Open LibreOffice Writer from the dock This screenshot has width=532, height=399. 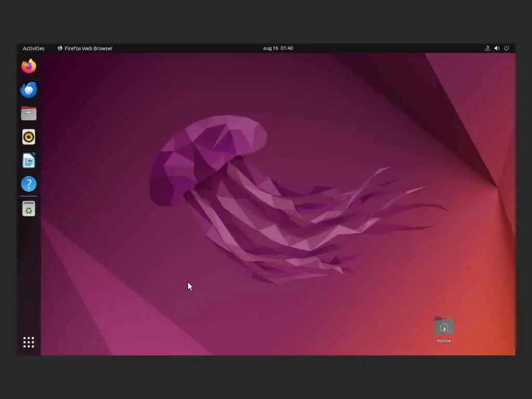pyautogui.click(x=29, y=161)
